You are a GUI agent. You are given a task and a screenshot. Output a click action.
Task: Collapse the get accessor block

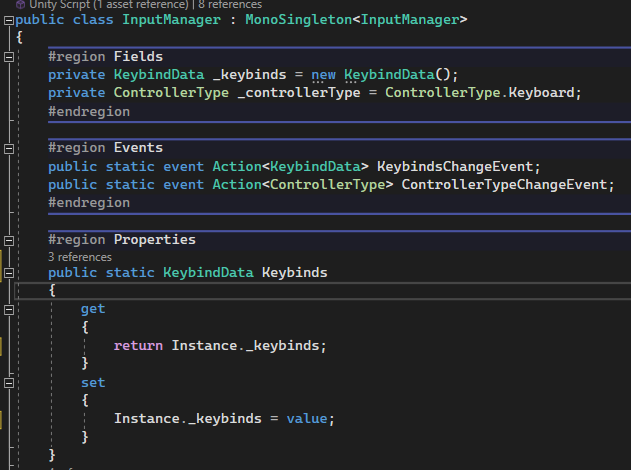[9, 309]
